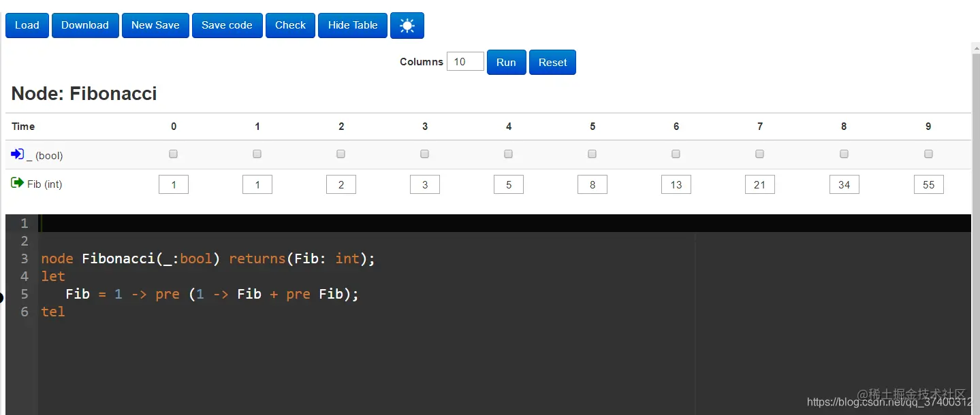Tick the bool checkbox at time 6
Screen dimensions: 980x415
pyautogui.click(x=676, y=154)
